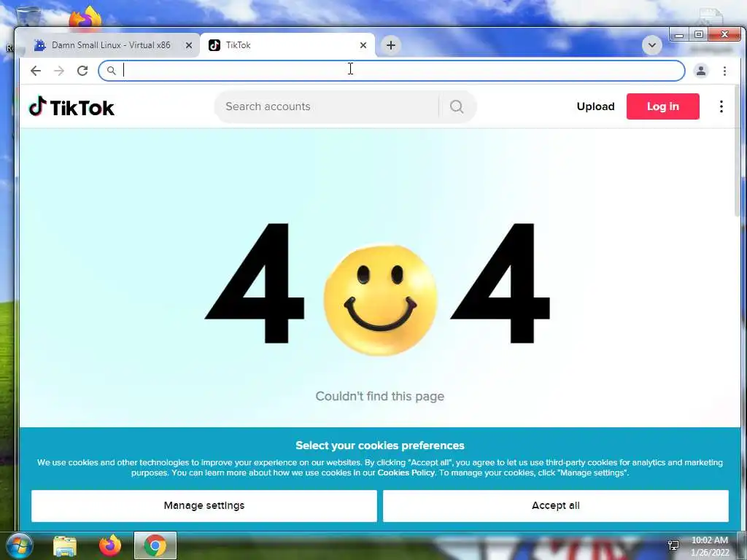The image size is (747, 560).
Task: Open Firefox from the taskbar
Action: [110, 545]
